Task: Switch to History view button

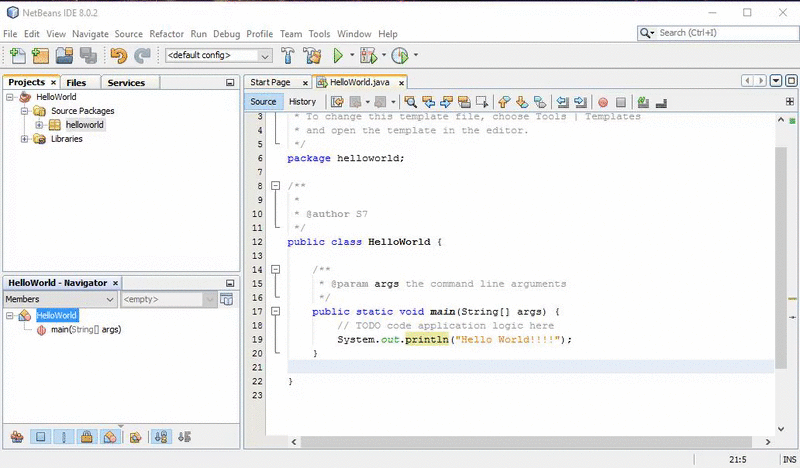Action: click(303, 102)
